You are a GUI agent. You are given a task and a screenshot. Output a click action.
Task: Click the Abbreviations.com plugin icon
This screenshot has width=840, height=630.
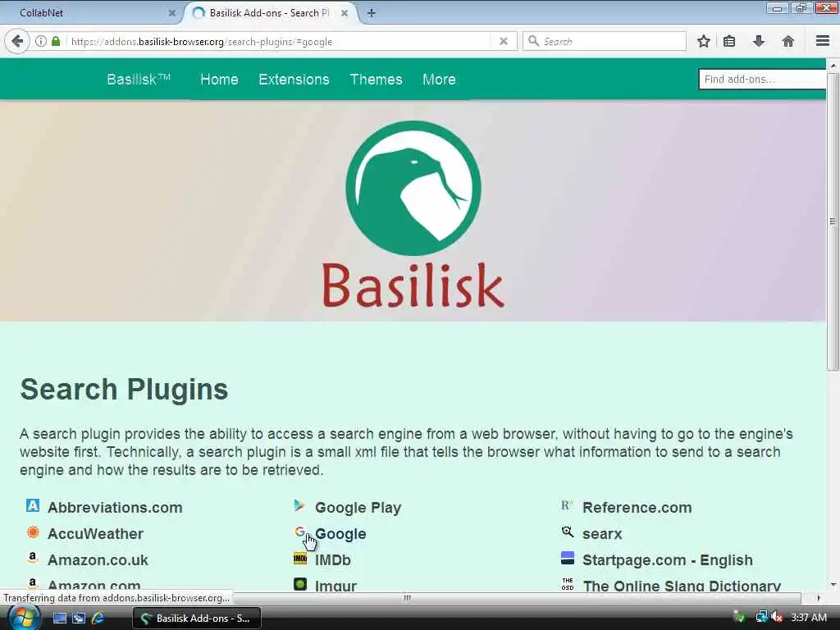tap(33, 505)
